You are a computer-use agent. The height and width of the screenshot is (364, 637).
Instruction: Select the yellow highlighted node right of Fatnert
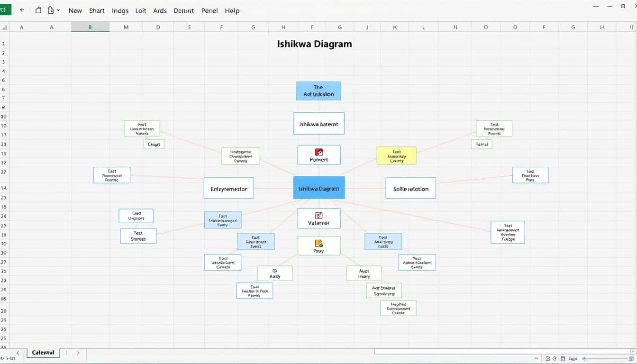[x=396, y=155]
